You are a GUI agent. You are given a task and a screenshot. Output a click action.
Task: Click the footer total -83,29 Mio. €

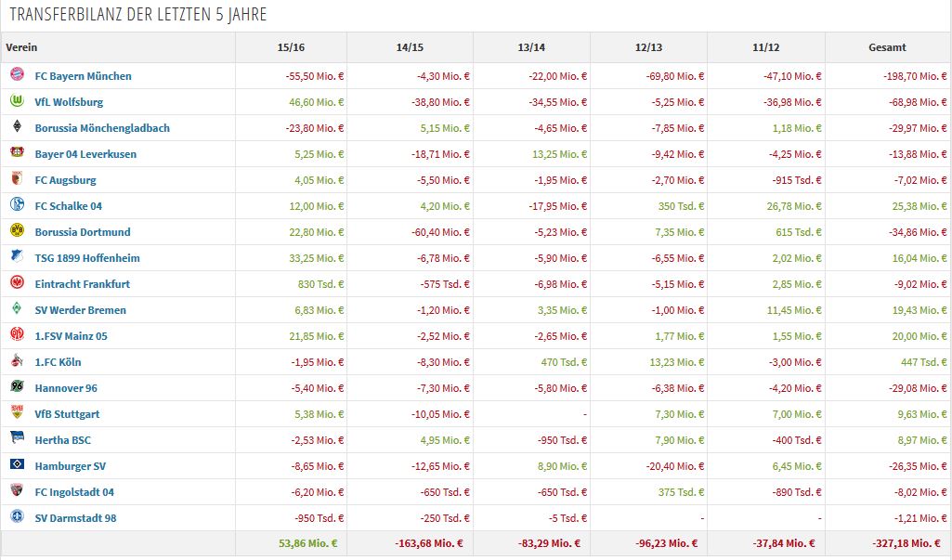549,543
